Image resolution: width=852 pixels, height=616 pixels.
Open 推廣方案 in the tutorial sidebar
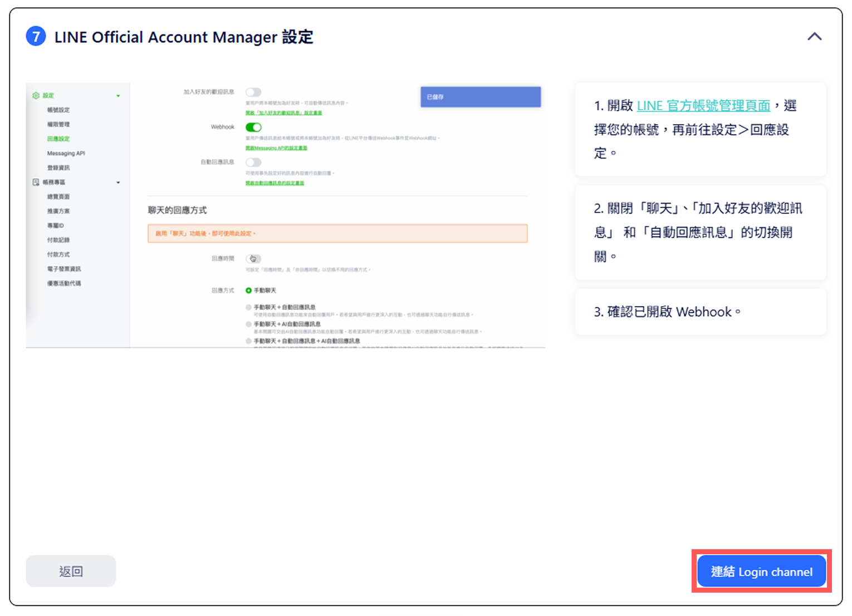point(58,211)
